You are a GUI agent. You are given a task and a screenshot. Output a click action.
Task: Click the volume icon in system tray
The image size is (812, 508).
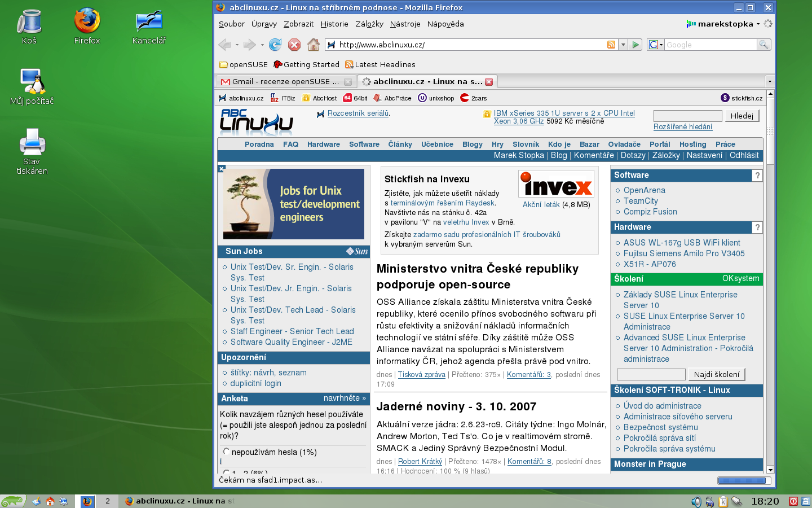pyautogui.click(x=696, y=501)
